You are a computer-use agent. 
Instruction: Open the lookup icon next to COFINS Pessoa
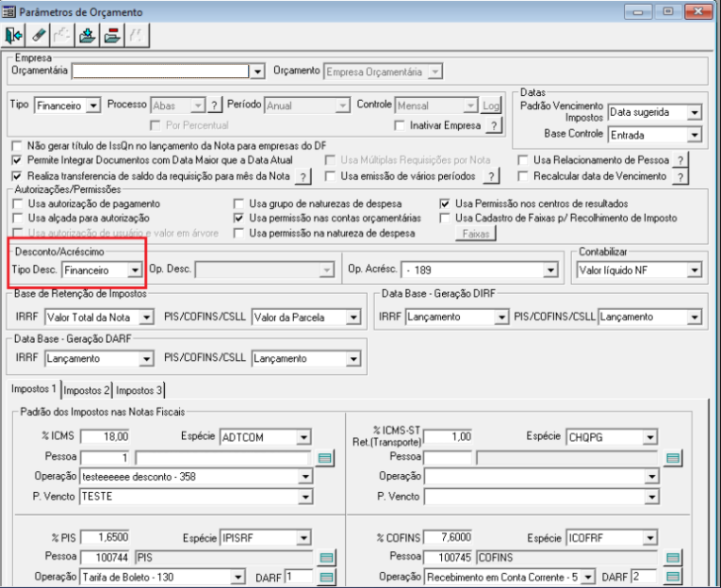click(673, 558)
